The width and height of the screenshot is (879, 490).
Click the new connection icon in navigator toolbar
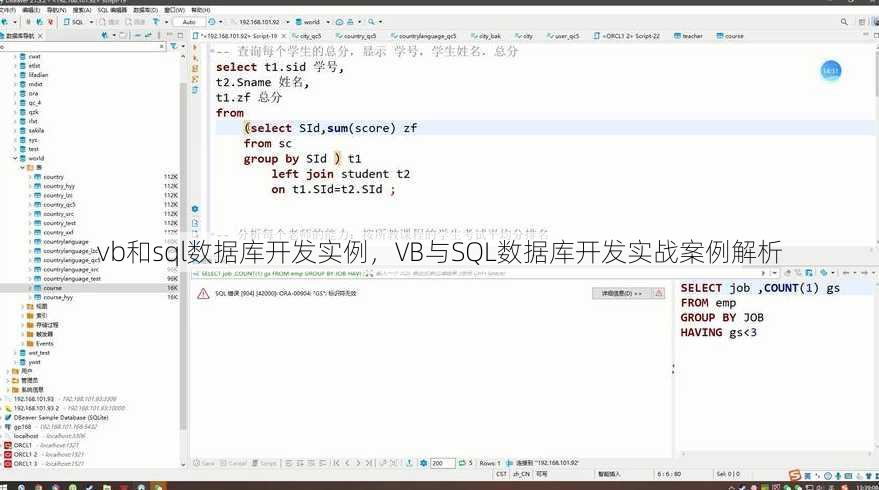[x=105, y=35]
